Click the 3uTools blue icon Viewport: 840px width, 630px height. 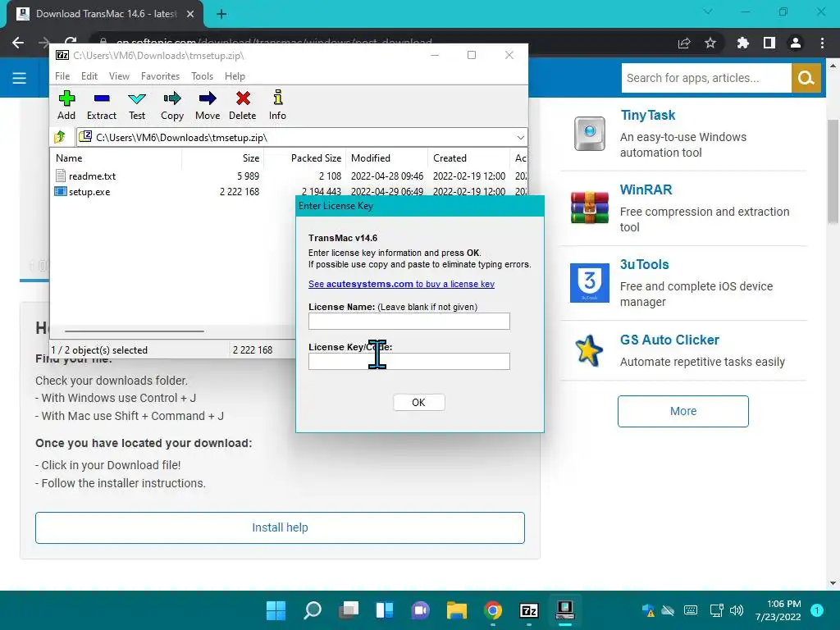pos(589,282)
